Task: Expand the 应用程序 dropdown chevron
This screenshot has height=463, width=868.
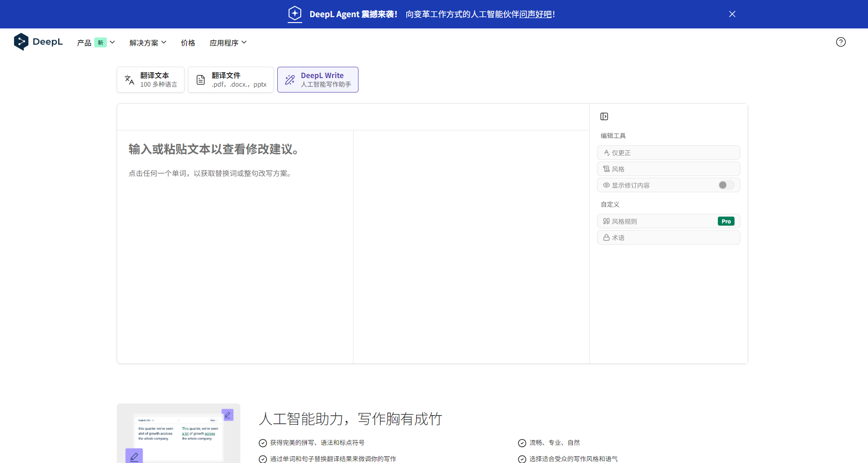Action: click(x=244, y=42)
